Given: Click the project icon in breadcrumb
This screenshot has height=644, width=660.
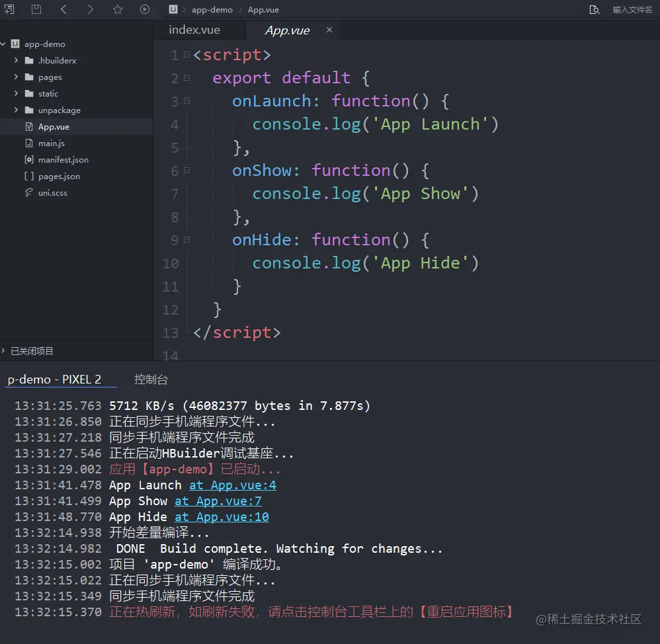Looking at the screenshot, I should 173,9.
